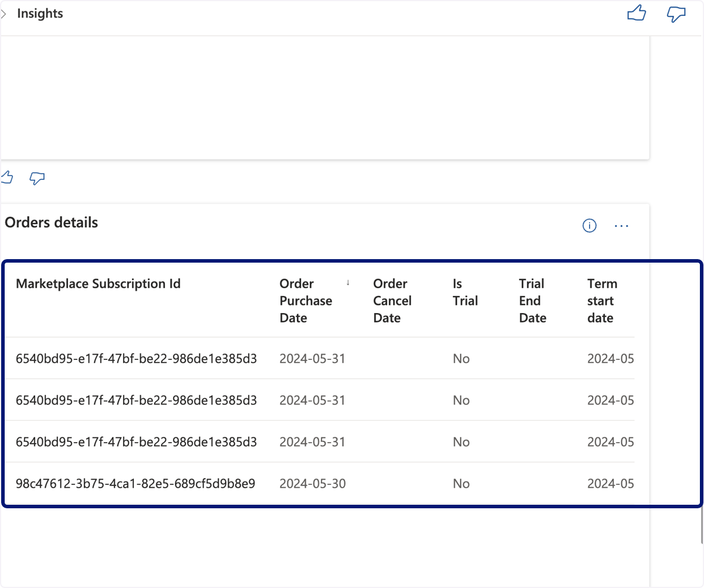Click the Trial End Date column header
The height and width of the screenshot is (588, 704).
point(533,301)
